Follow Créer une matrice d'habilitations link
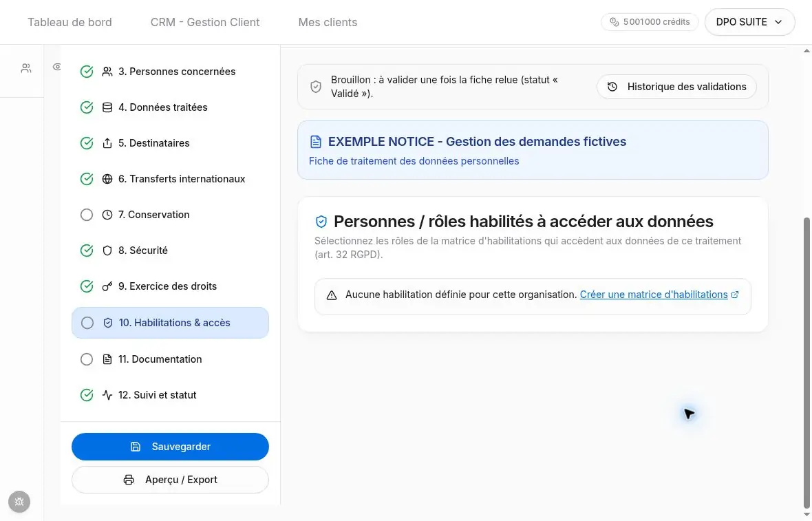 tap(654, 294)
